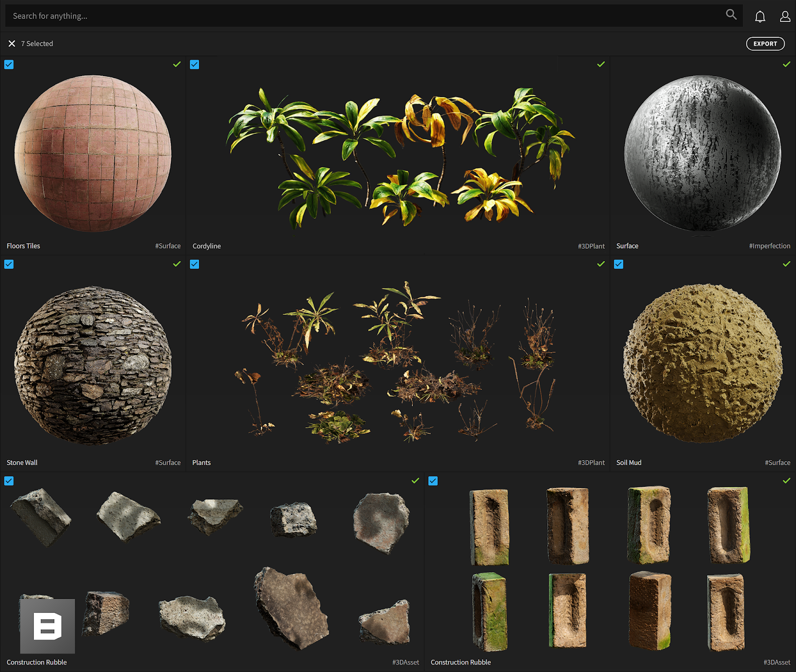Click the 'Cordyline' asset name
Screen dimensions: 796x672
[206, 246]
